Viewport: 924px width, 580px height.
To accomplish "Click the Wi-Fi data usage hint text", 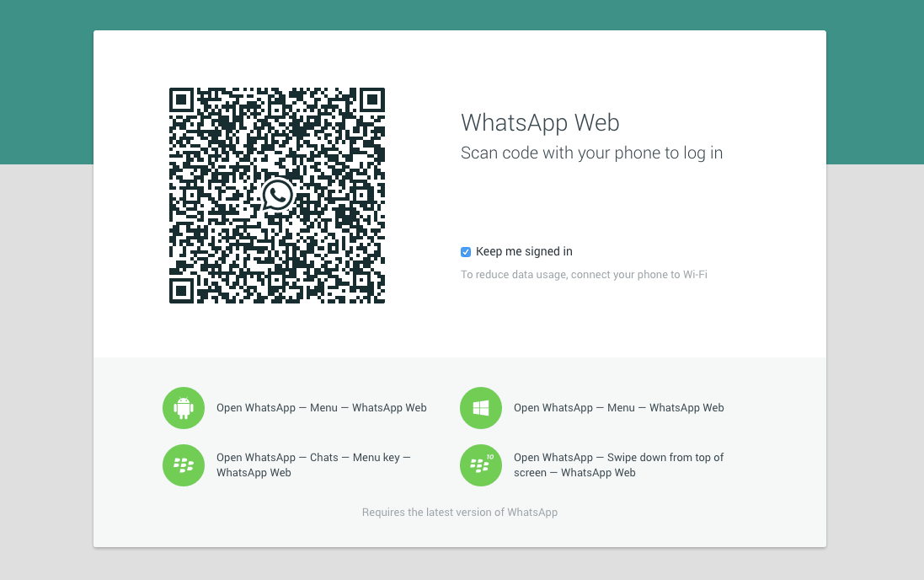I will (584, 275).
